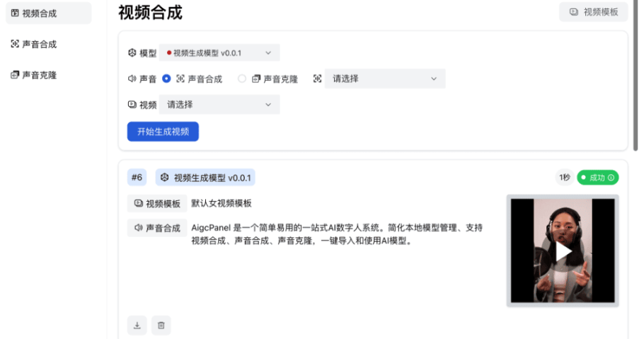
Task: Click the download icon under task #6
Action: tap(137, 326)
